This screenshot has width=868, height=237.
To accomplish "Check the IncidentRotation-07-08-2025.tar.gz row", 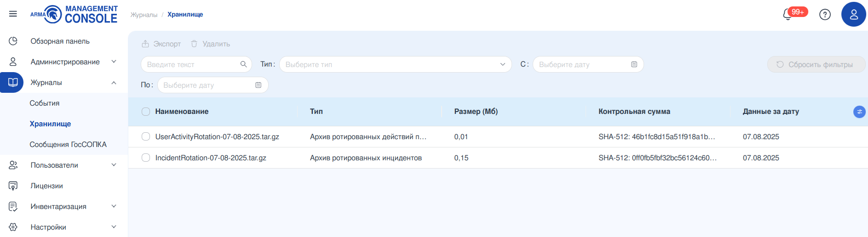I will tap(146, 158).
